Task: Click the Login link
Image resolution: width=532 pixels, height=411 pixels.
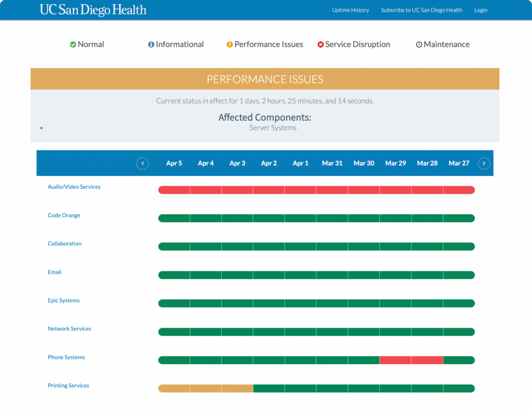Action: tap(481, 10)
